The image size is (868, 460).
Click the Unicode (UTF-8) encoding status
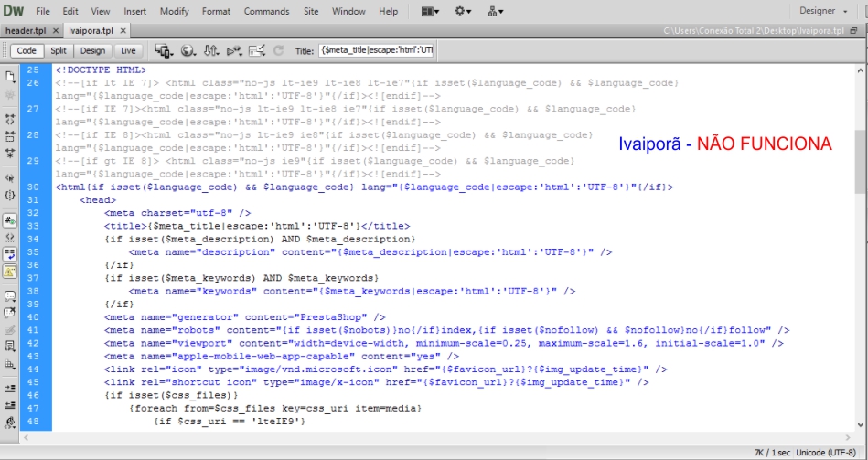tap(827, 453)
